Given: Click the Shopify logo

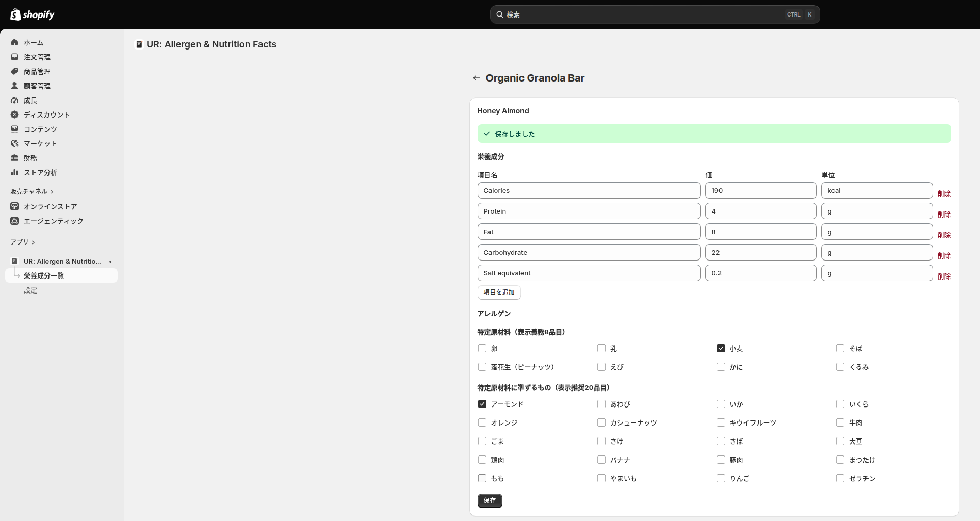Looking at the screenshot, I should click(32, 14).
